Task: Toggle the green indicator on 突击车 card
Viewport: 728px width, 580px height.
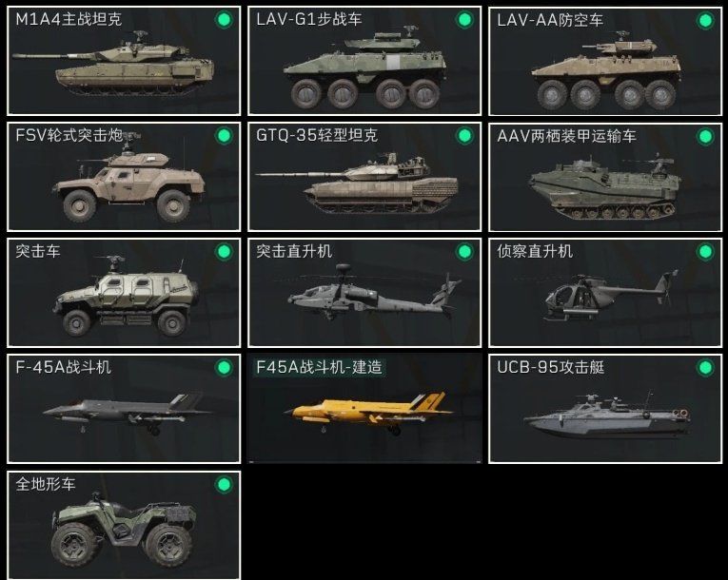Action: point(224,252)
